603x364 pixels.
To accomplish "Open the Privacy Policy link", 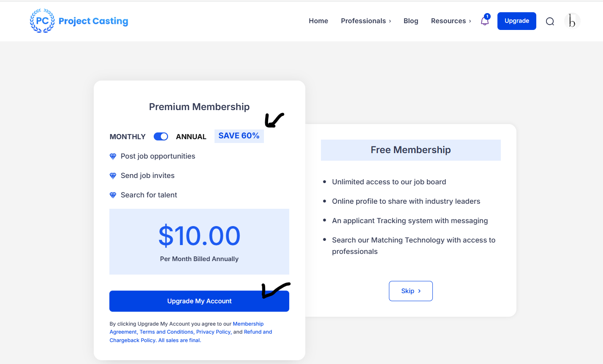I will point(213,332).
